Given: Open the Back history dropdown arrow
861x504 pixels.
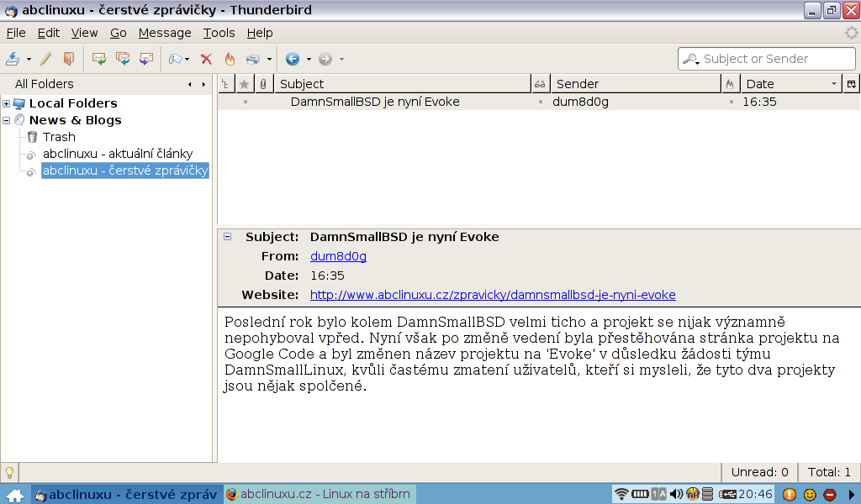Looking at the screenshot, I should (309, 60).
